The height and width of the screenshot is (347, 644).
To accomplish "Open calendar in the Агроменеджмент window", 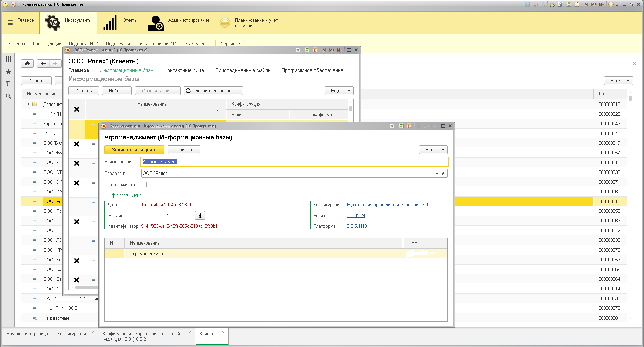I will (409, 126).
